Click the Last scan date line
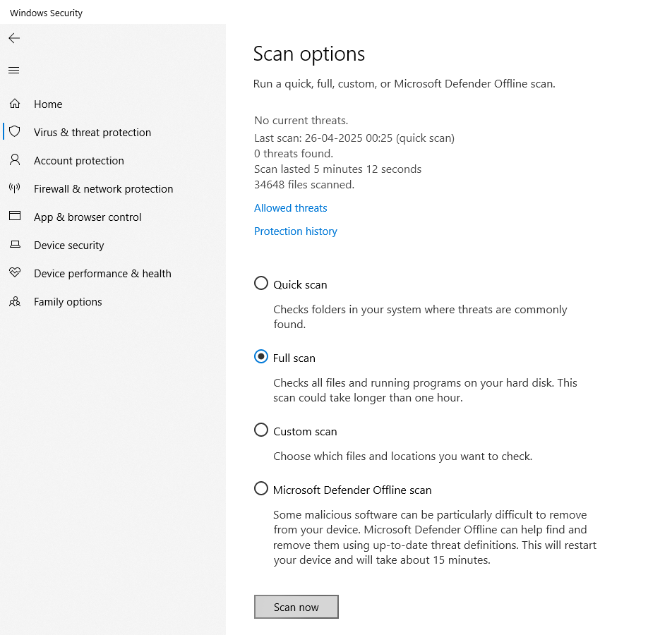Screen dimensions: 672x635 pyautogui.click(x=354, y=138)
